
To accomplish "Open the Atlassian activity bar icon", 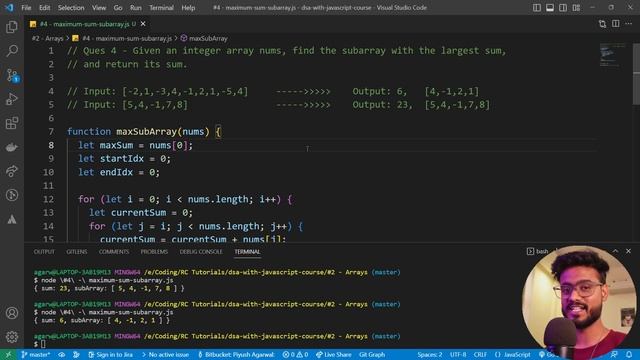I will 12,219.
